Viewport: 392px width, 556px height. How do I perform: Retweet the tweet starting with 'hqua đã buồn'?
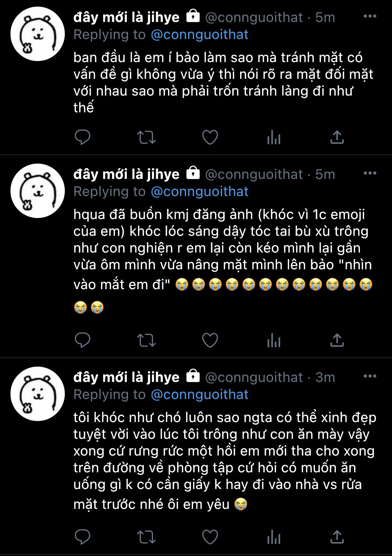click(x=146, y=340)
